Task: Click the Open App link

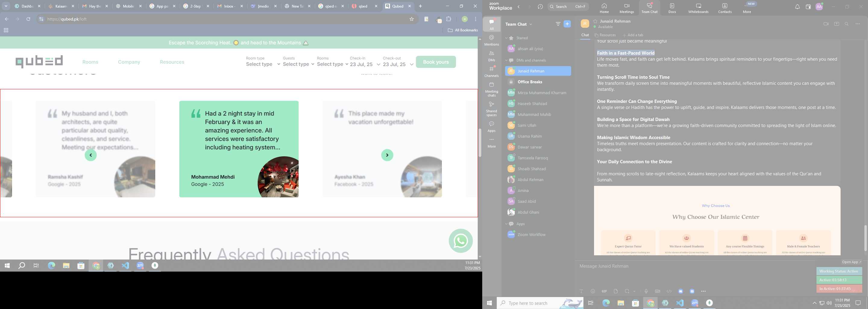Action: click(x=851, y=262)
